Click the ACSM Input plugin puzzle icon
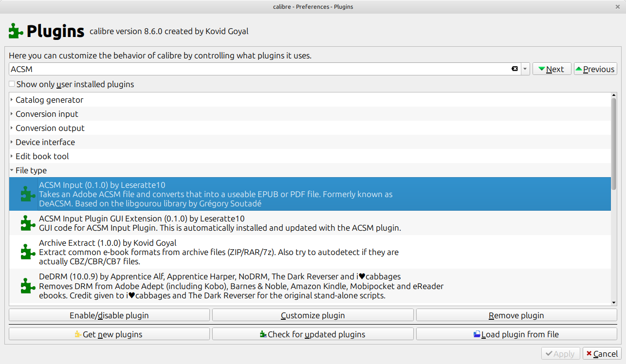Screen dimensions: 626x364 28,194
